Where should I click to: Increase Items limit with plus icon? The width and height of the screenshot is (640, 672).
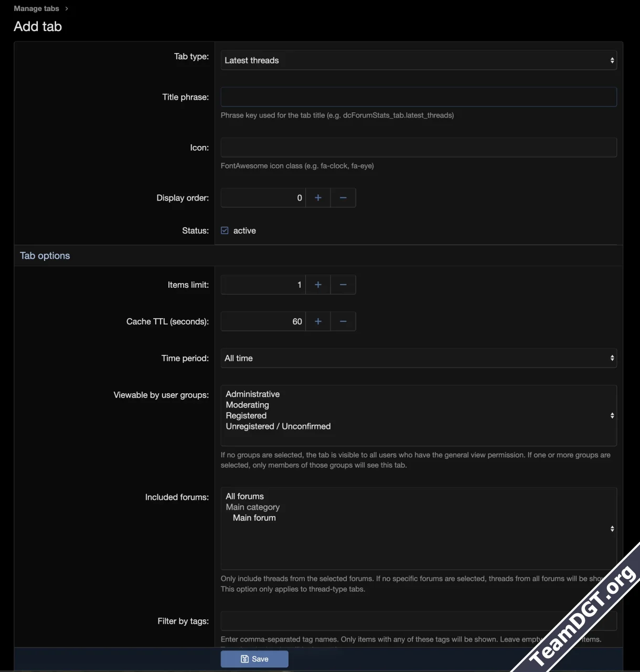tap(318, 285)
